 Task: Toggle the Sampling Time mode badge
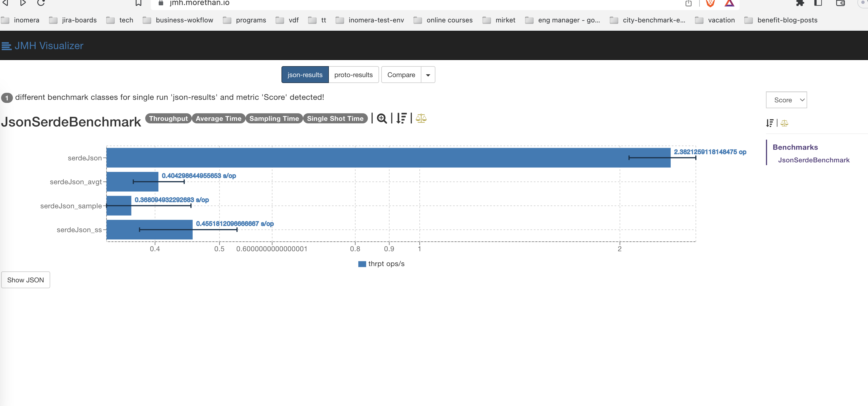click(x=274, y=119)
